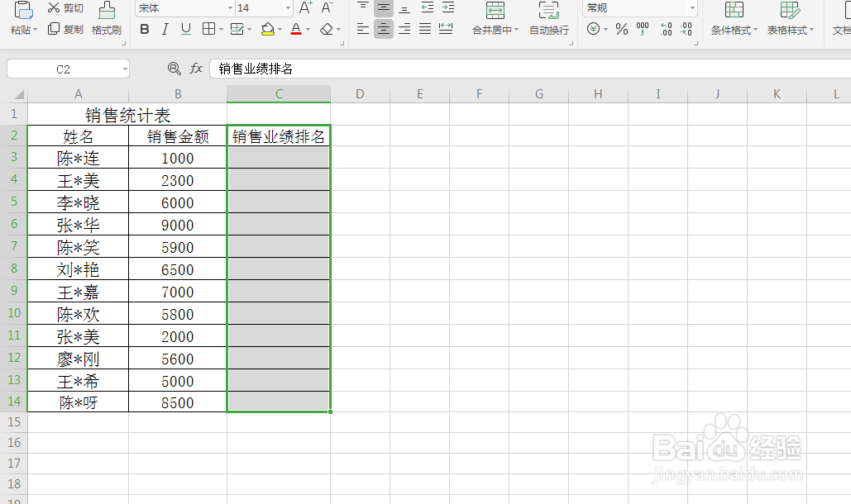Click the 复制 (Copy) button
The height and width of the screenshot is (504, 851).
coord(65,29)
